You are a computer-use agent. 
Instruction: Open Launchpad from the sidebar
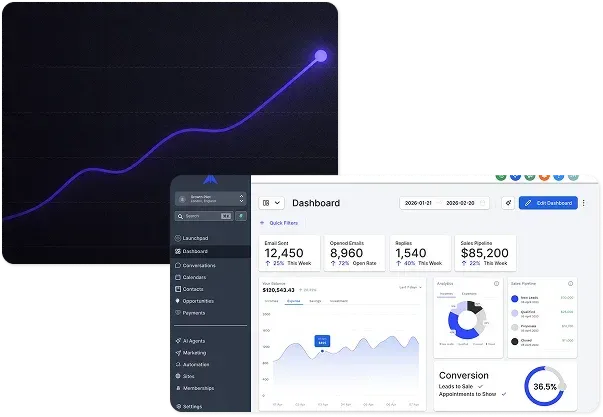(192, 238)
